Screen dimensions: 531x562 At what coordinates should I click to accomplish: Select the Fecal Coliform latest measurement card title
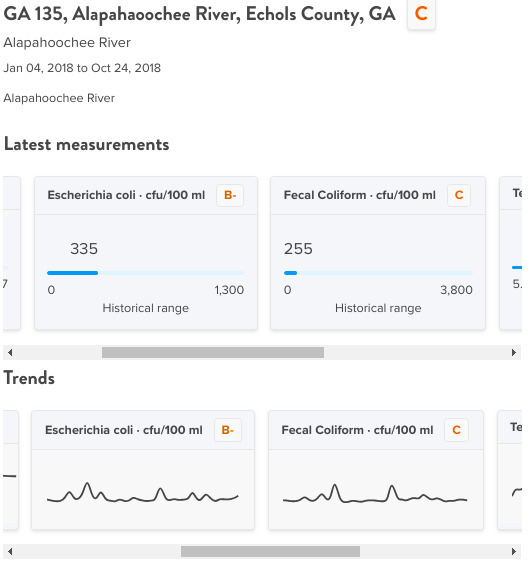pyautogui.click(x=359, y=195)
